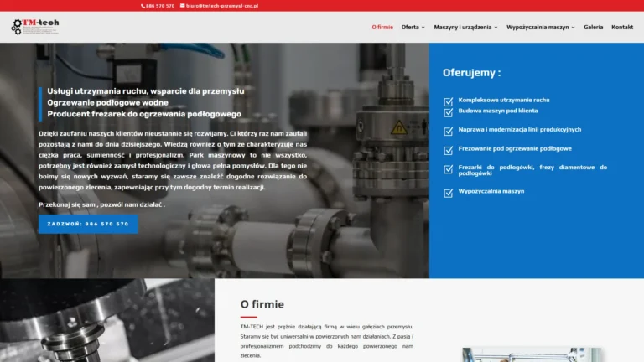The image size is (644, 362).
Task: Expand the Oferta dropdown chevron
Action: 423,28
